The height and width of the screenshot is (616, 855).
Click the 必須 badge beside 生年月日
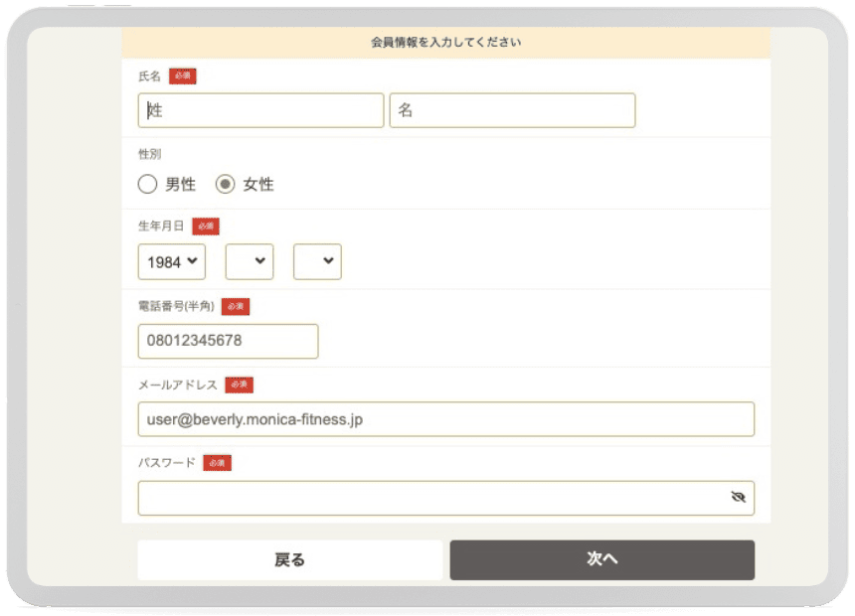206,227
